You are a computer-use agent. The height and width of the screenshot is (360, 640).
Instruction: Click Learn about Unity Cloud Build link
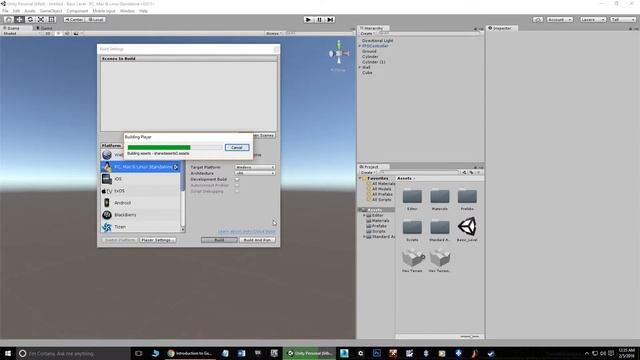click(247, 232)
